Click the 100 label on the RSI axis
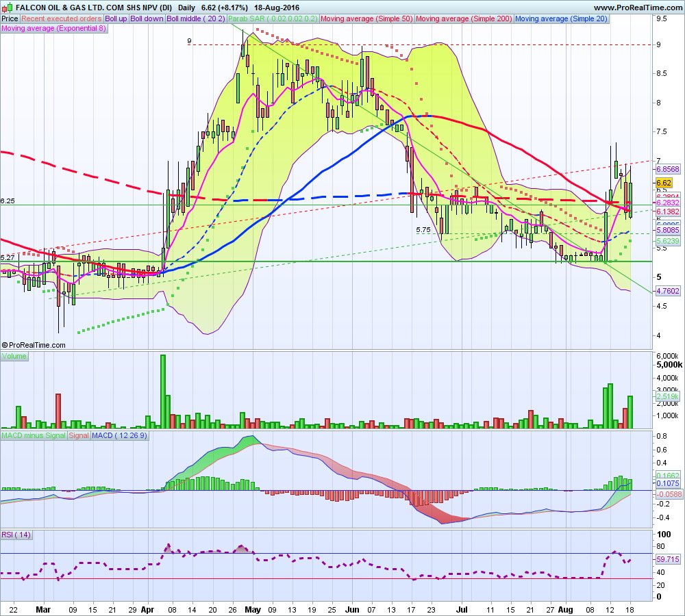Viewport: 685px width, 616px height. pos(664,535)
